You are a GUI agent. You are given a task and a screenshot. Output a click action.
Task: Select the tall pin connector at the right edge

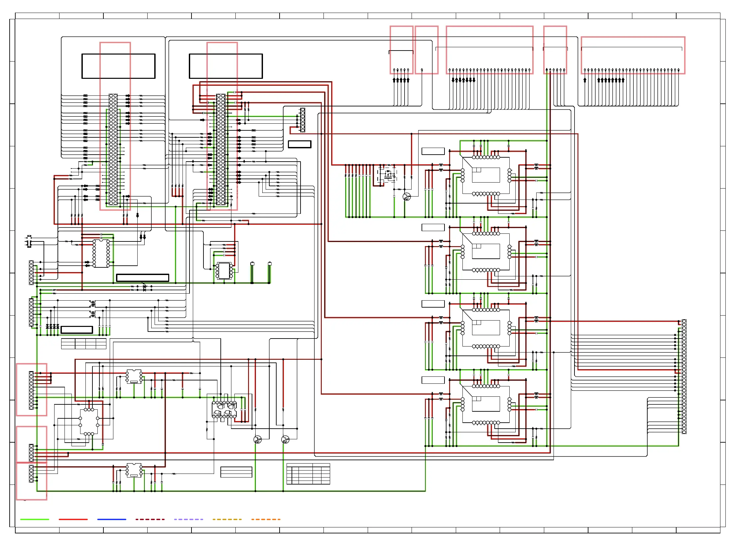coord(684,377)
